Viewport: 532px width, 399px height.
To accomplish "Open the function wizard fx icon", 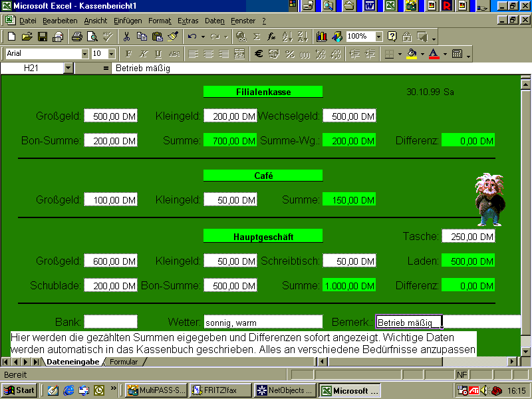I will click(272, 37).
